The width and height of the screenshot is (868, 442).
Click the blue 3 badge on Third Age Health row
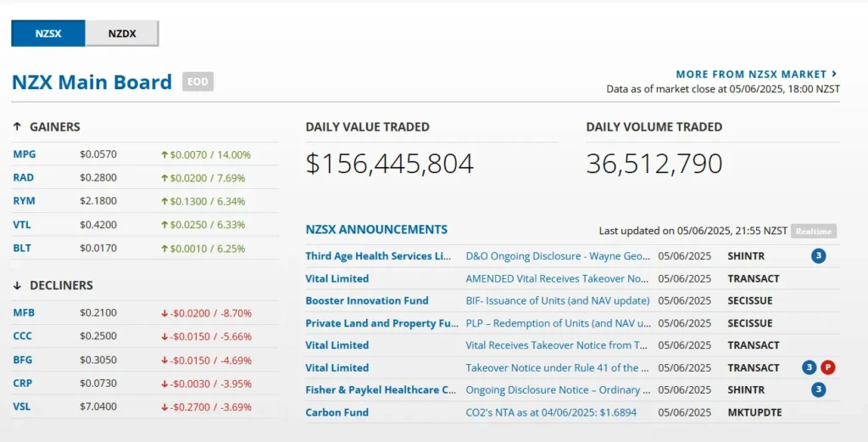click(x=818, y=255)
